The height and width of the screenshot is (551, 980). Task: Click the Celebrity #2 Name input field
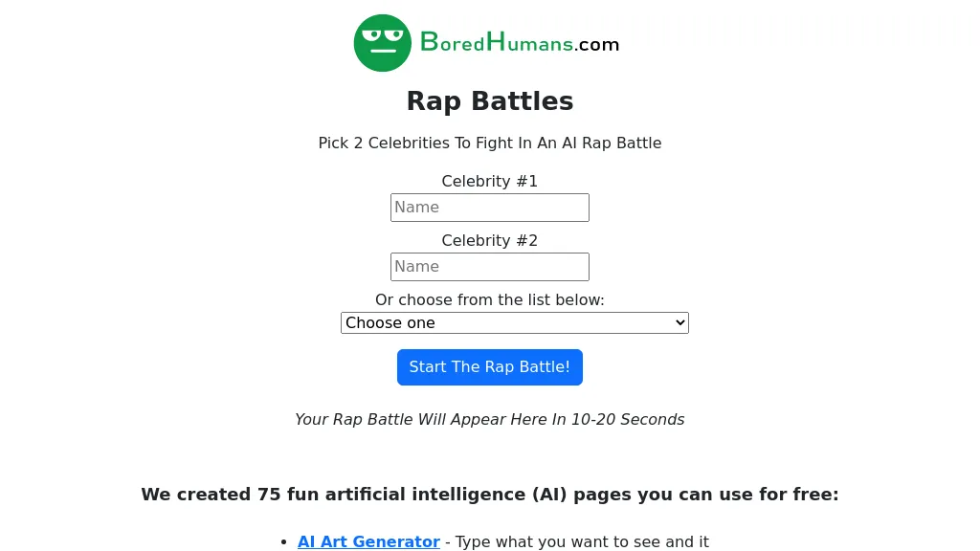(489, 267)
